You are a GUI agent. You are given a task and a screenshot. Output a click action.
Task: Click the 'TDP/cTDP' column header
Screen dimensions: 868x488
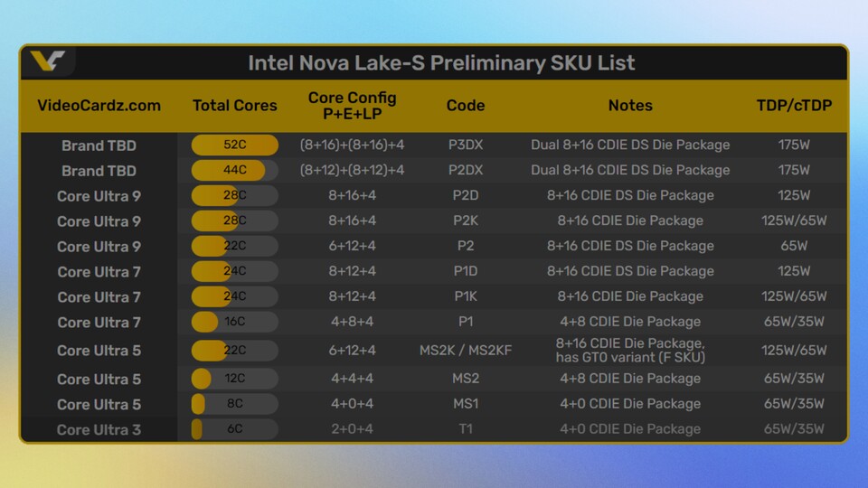point(794,105)
